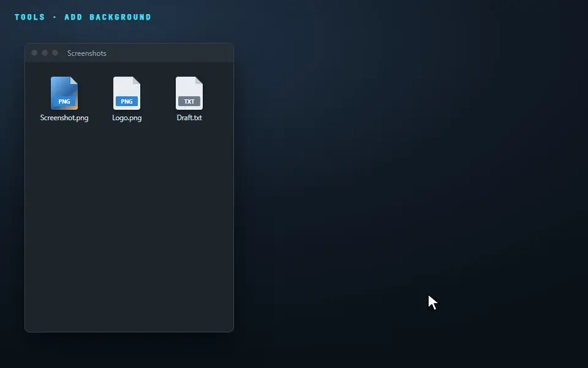
Task: Click the Draft.txt file name label
Action: [189, 118]
